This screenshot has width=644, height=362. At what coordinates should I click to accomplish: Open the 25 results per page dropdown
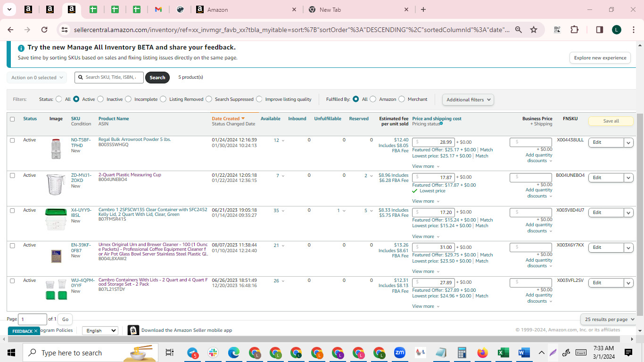click(x=610, y=320)
